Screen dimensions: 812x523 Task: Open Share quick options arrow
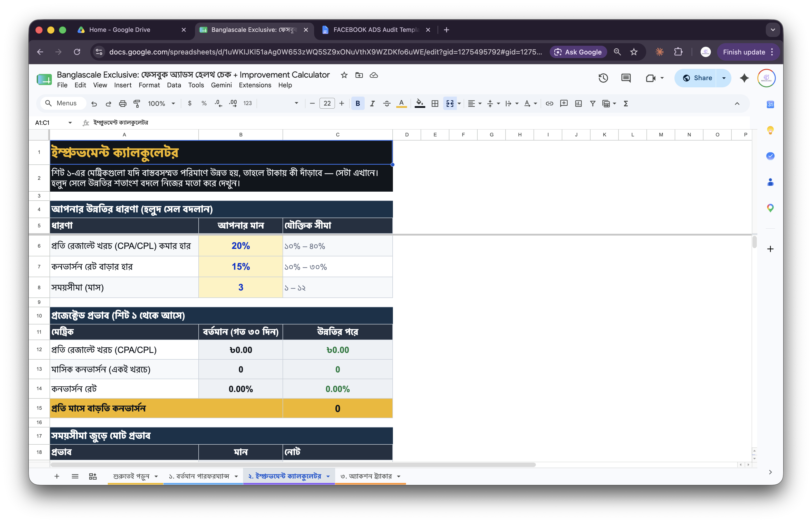click(x=724, y=78)
